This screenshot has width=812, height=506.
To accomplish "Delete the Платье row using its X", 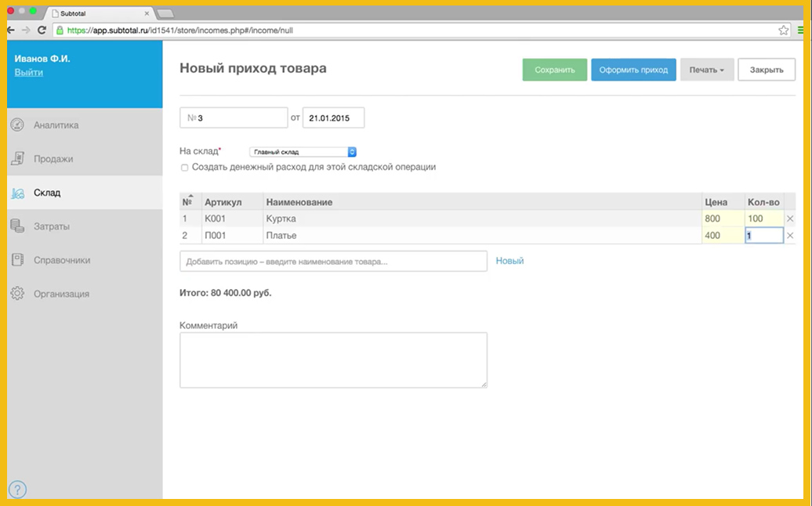I will (x=789, y=236).
